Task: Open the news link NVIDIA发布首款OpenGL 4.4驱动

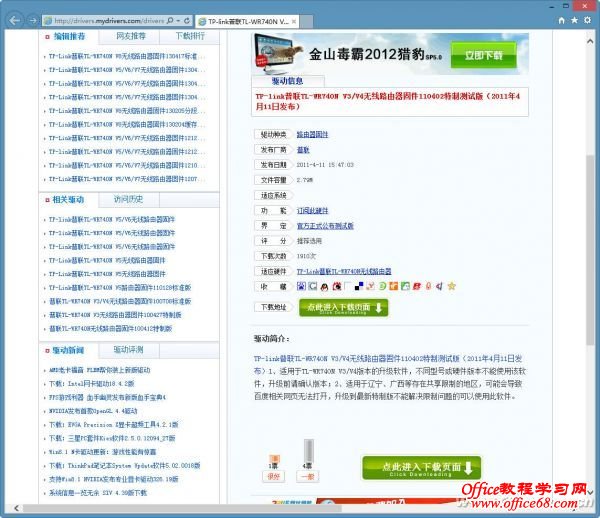Action: [93, 411]
